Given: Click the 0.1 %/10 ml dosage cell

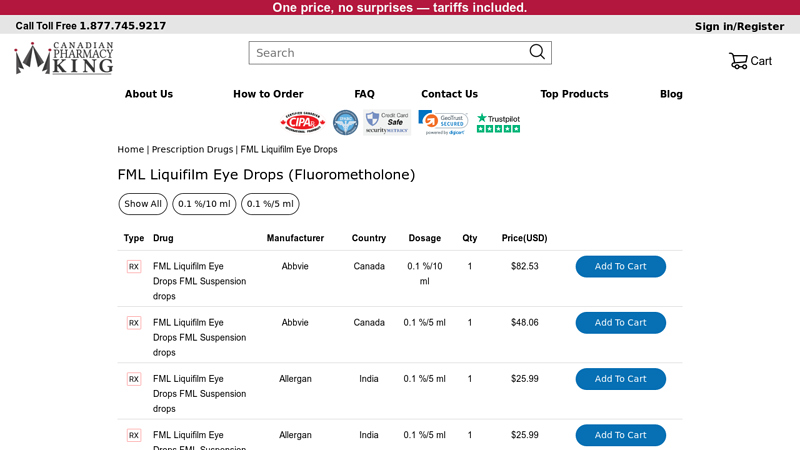Looking at the screenshot, I should coord(424,273).
